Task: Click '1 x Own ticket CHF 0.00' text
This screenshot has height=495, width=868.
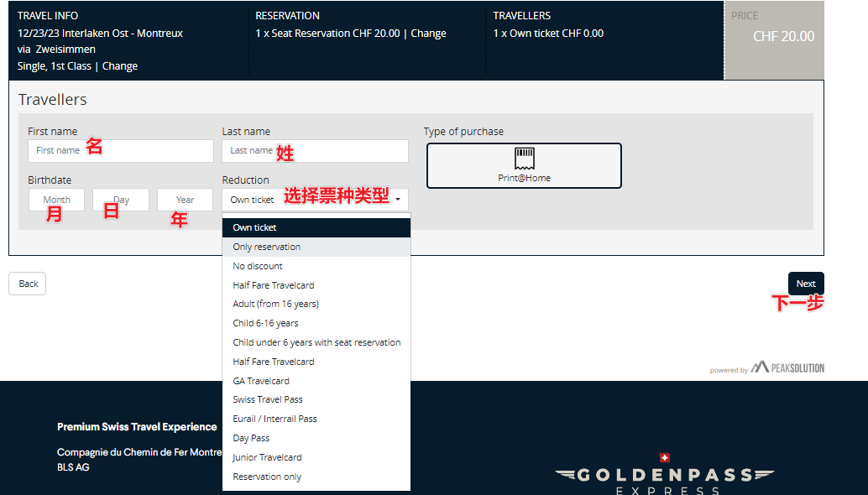Action: [548, 34]
